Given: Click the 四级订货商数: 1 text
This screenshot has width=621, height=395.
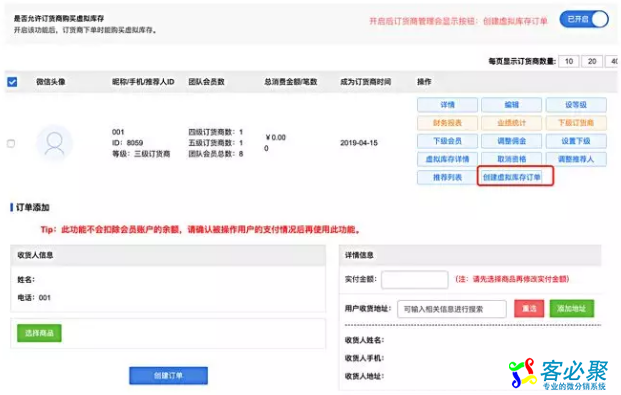Looking at the screenshot, I should pyautogui.click(x=215, y=132).
